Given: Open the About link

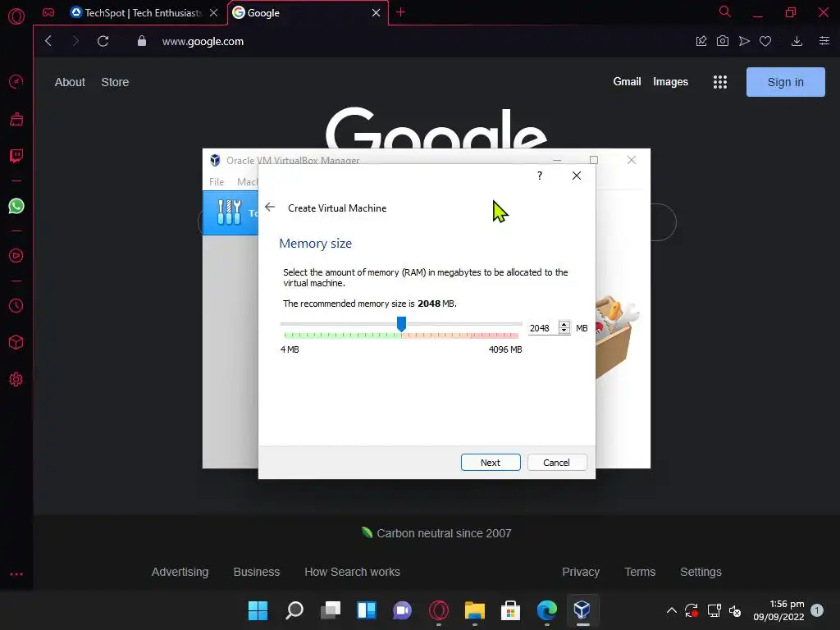Looking at the screenshot, I should (x=70, y=82).
